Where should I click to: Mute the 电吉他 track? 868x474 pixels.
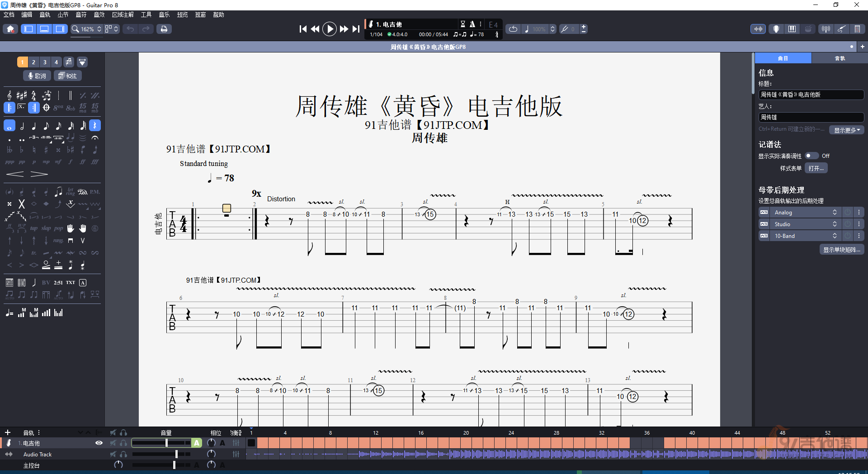[113, 443]
